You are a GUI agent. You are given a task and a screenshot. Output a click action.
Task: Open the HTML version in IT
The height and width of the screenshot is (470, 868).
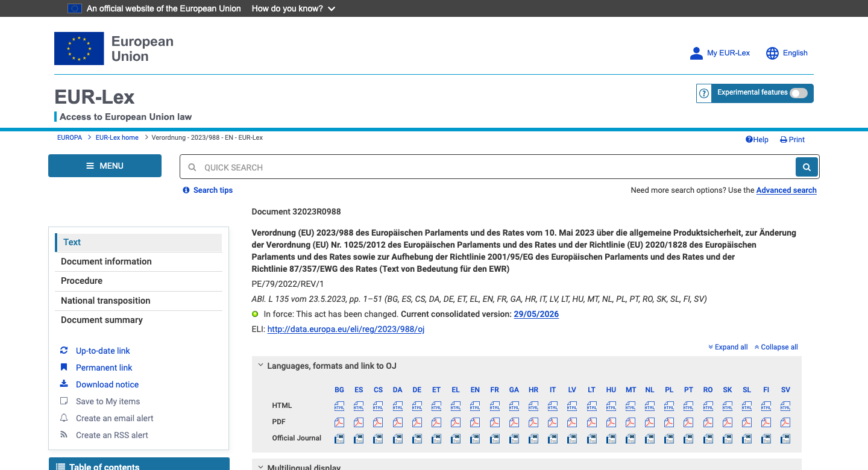pos(553,406)
